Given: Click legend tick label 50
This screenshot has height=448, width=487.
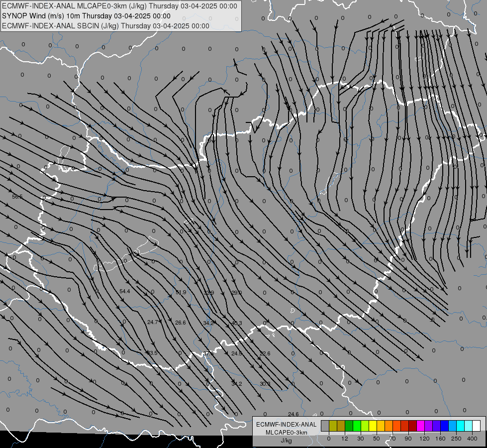Looking at the screenshot, I should point(377,439).
